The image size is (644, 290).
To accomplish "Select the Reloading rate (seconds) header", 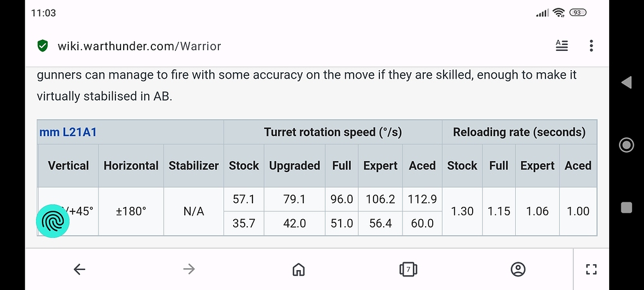I will tap(519, 132).
